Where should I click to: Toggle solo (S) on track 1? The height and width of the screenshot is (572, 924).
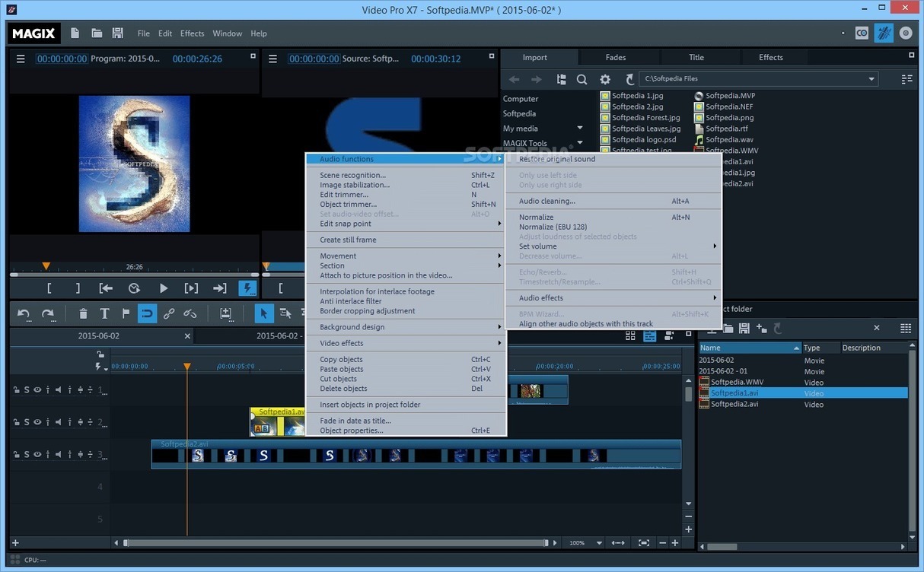(27, 390)
